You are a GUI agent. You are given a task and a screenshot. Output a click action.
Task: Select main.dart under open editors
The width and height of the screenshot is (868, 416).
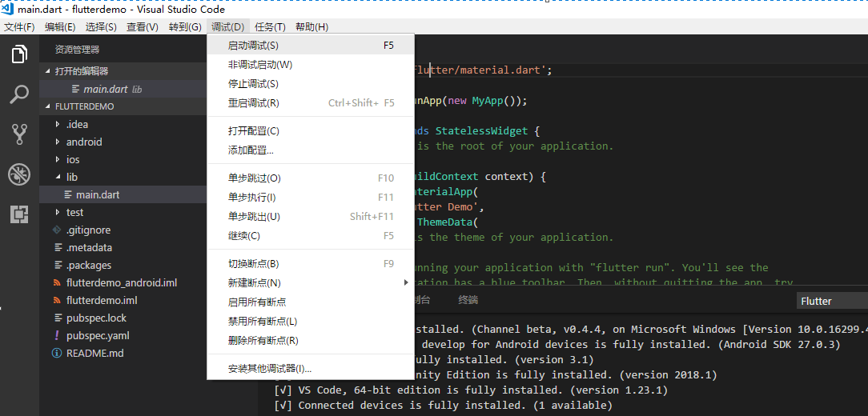pyautogui.click(x=123, y=89)
